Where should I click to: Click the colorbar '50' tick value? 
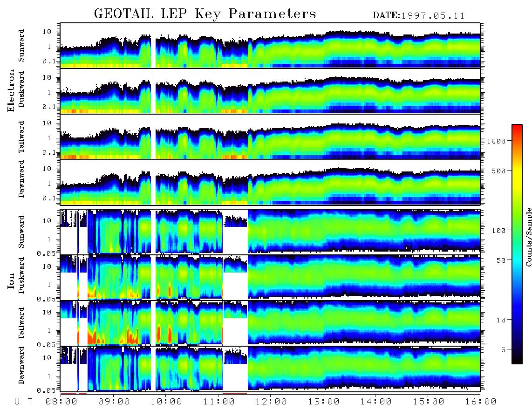tap(501, 260)
